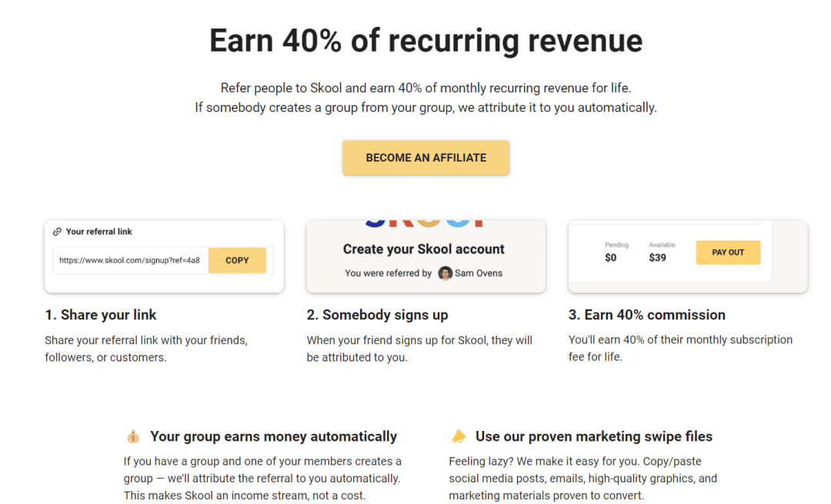The image size is (831, 504).
Task: Click Use our proven marketing swipe files heading
Action: click(x=593, y=436)
